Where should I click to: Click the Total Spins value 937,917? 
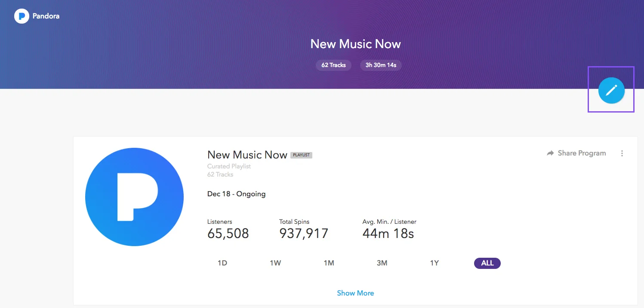tap(304, 233)
